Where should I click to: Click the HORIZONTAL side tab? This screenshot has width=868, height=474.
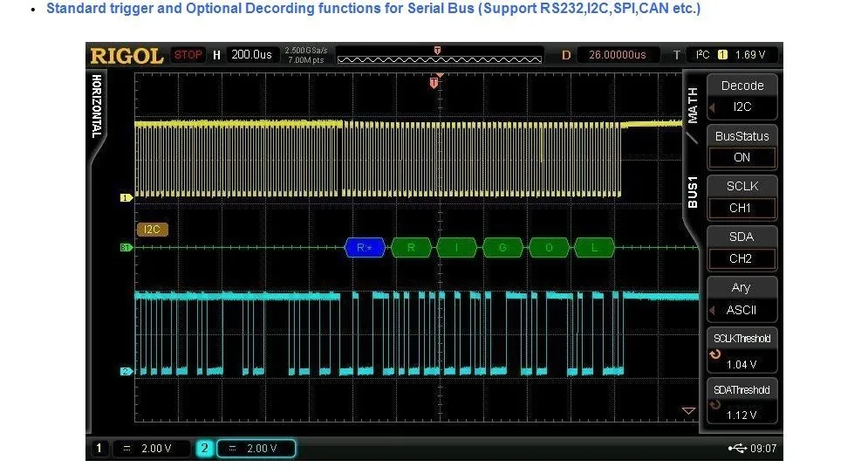[96, 106]
